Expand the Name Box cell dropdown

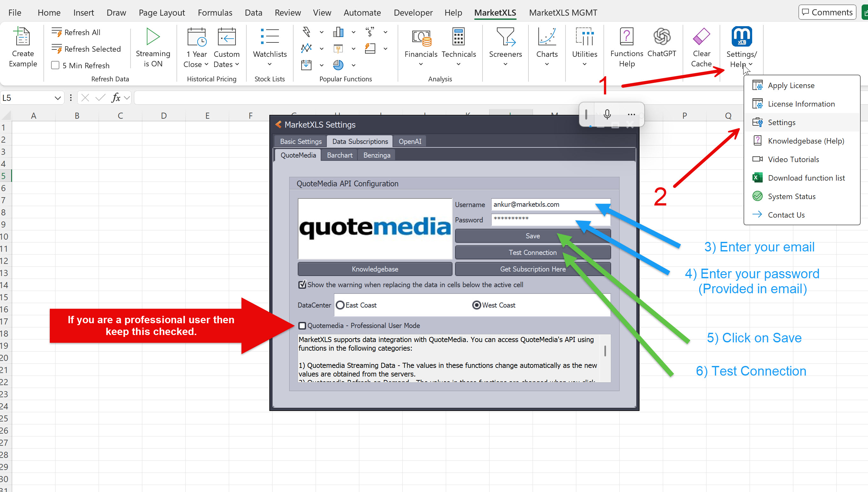coord(57,98)
